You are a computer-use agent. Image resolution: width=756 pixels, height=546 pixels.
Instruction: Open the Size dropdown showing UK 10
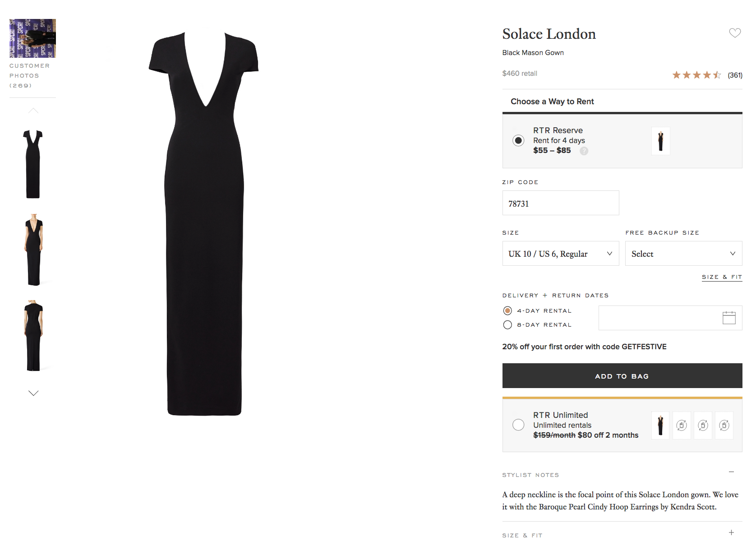[x=560, y=254]
